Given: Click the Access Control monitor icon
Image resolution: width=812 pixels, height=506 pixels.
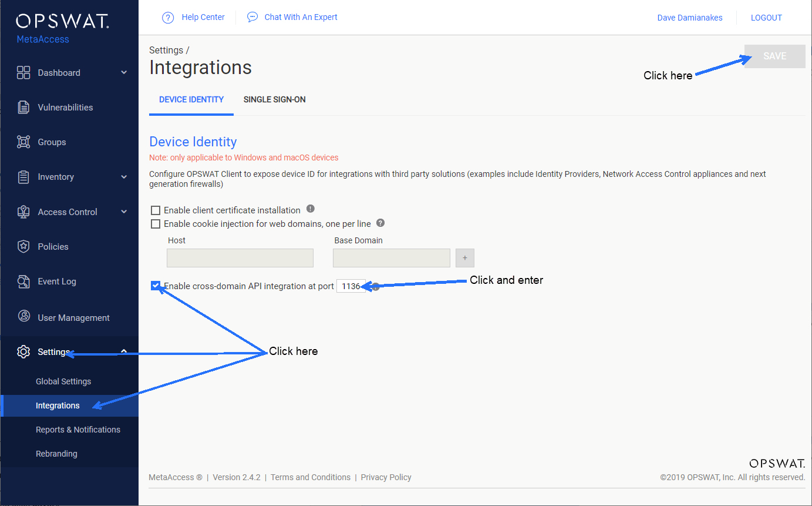Looking at the screenshot, I should coord(23,212).
